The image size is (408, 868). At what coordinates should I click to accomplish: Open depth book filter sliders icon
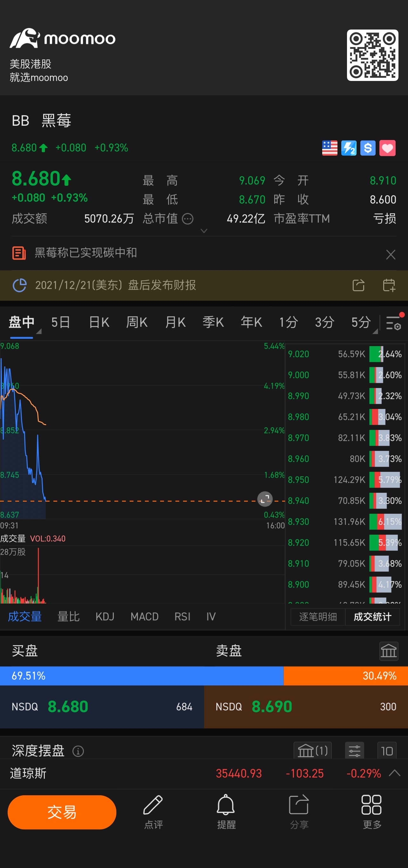click(x=354, y=751)
